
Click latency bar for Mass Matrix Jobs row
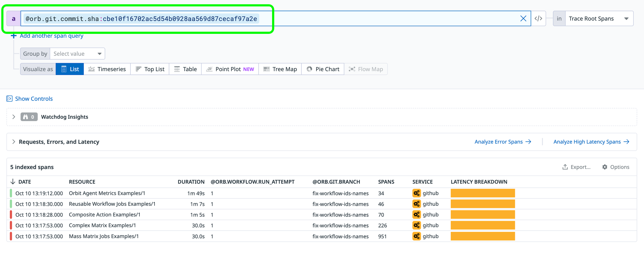coord(483,236)
